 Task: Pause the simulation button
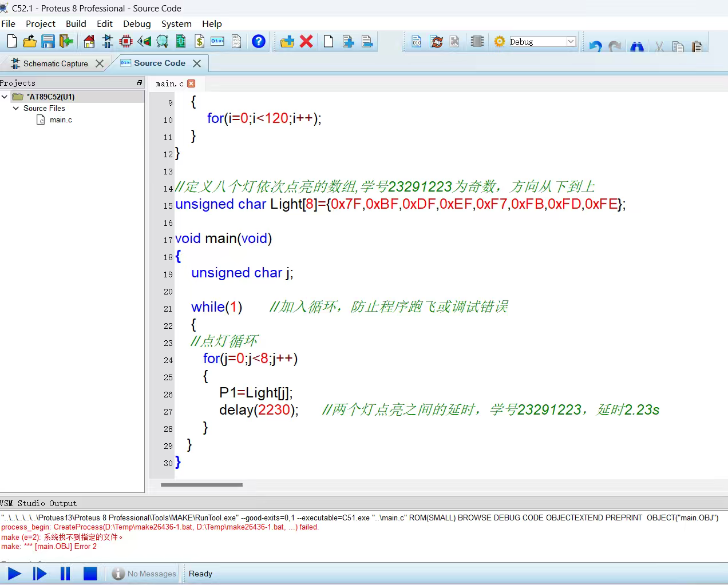65,574
